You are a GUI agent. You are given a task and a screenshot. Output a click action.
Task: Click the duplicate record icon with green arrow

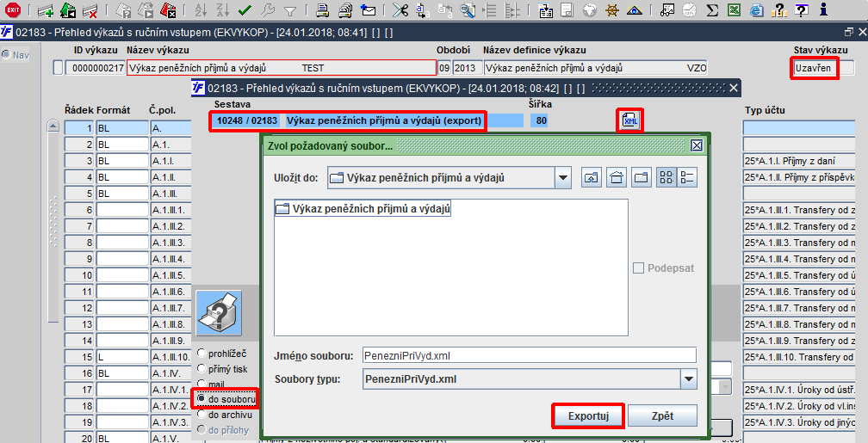point(67,10)
